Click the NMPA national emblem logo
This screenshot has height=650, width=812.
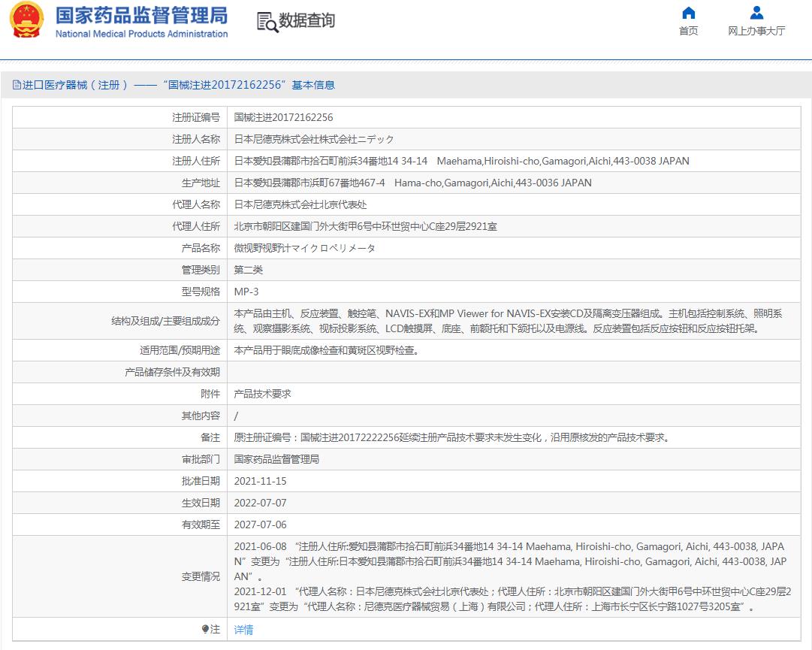pos(27,20)
